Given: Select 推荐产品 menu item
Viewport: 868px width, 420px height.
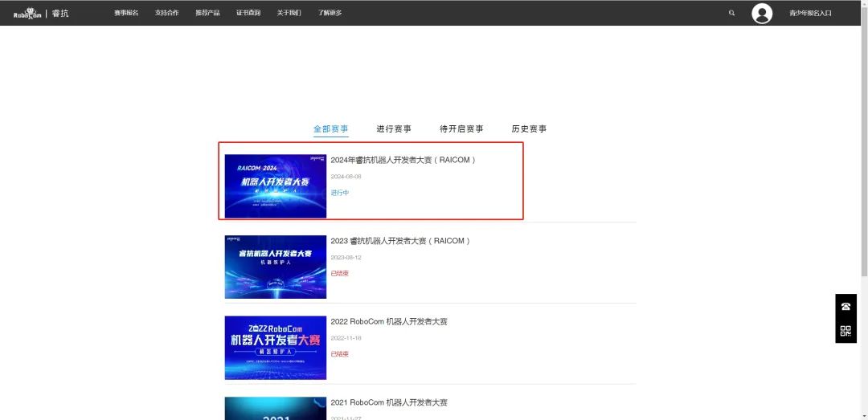Looking at the screenshot, I should click(207, 13).
